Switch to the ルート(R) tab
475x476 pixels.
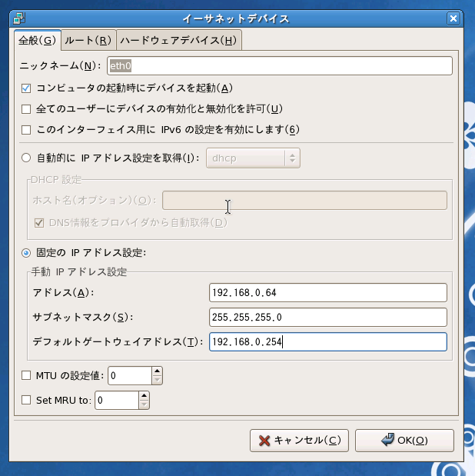(x=88, y=40)
